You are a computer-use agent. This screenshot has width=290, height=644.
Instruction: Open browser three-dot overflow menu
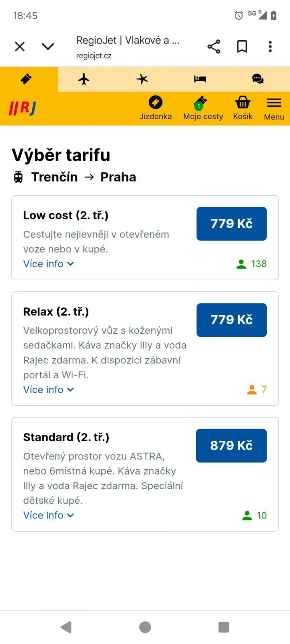[x=270, y=47]
